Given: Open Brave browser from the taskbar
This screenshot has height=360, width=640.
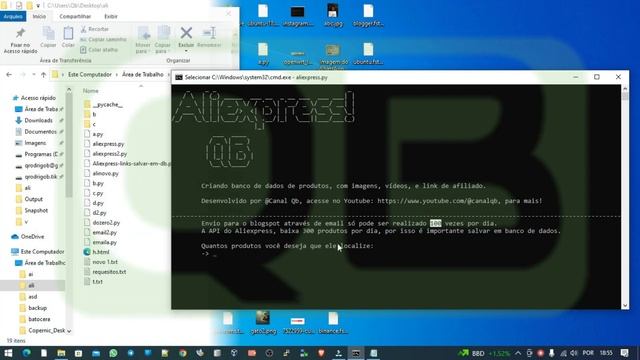Looking at the screenshot, I should (321, 353).
